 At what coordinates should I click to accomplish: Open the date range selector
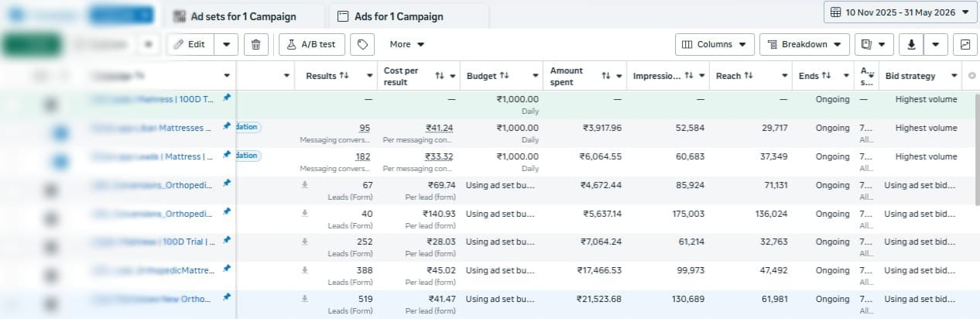coord(900,12)
